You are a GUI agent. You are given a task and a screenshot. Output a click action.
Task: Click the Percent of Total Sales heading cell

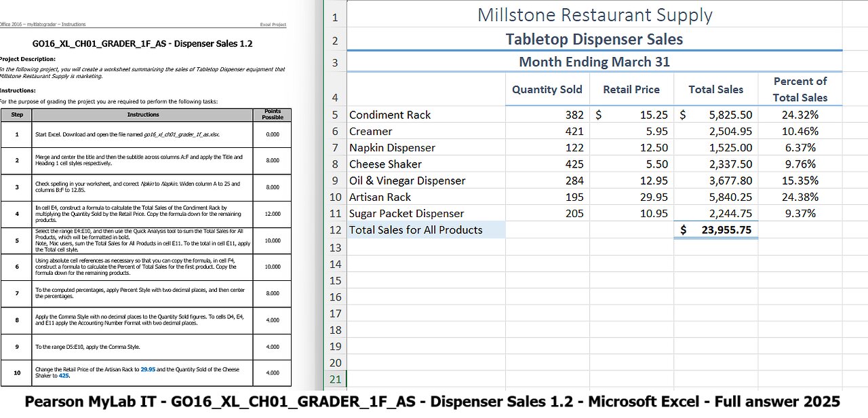pos(800,90)
